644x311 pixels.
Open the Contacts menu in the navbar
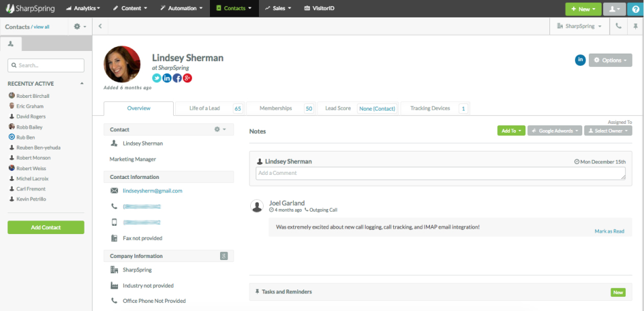click(x=234, y=8)
